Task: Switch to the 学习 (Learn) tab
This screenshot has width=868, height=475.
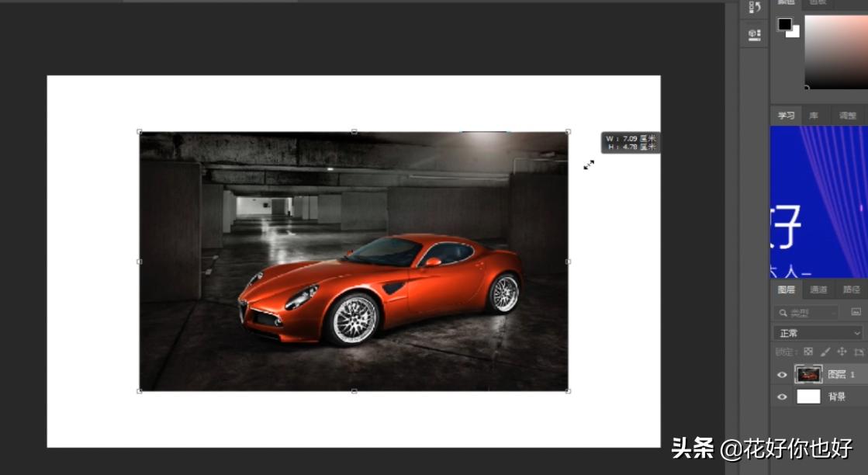Action: 786,116
